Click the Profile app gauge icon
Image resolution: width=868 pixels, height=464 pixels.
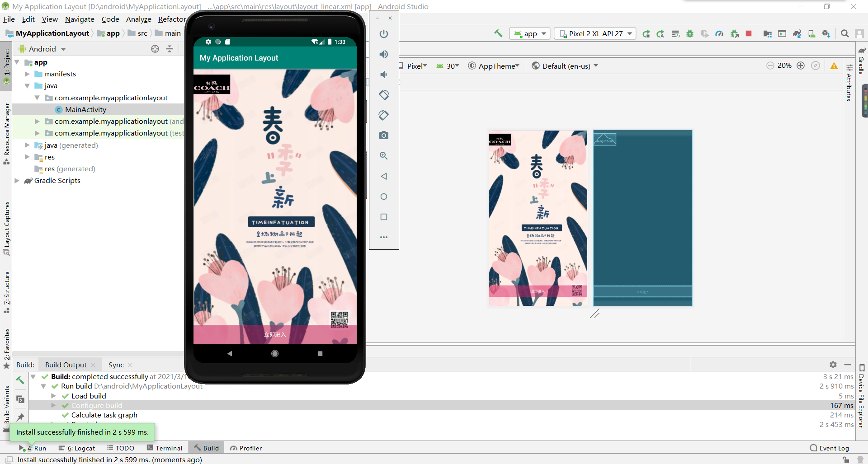[719, 33]
